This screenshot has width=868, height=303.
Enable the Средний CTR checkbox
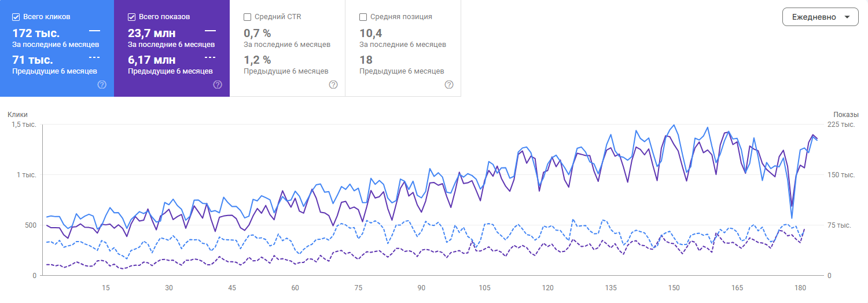tap(248, 17)
